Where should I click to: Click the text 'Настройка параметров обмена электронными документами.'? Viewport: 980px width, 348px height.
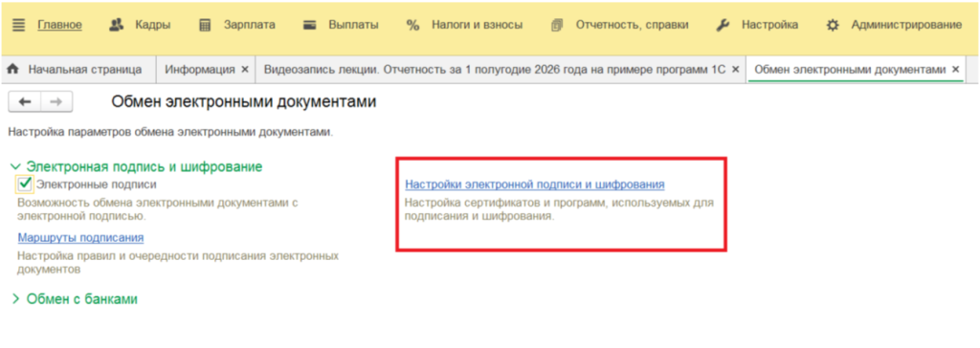170,133
